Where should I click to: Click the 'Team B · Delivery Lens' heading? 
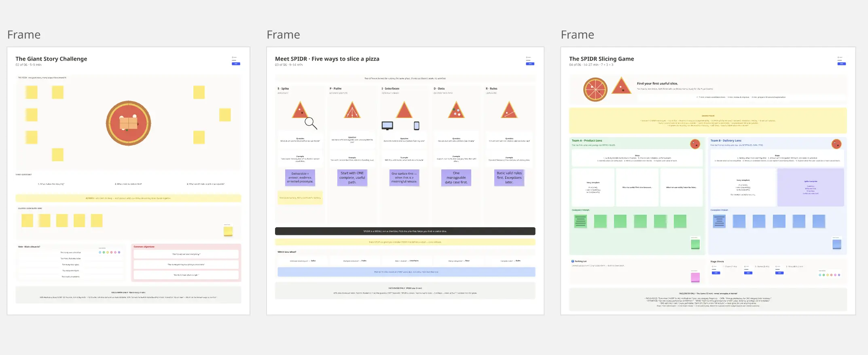(726, 141)
